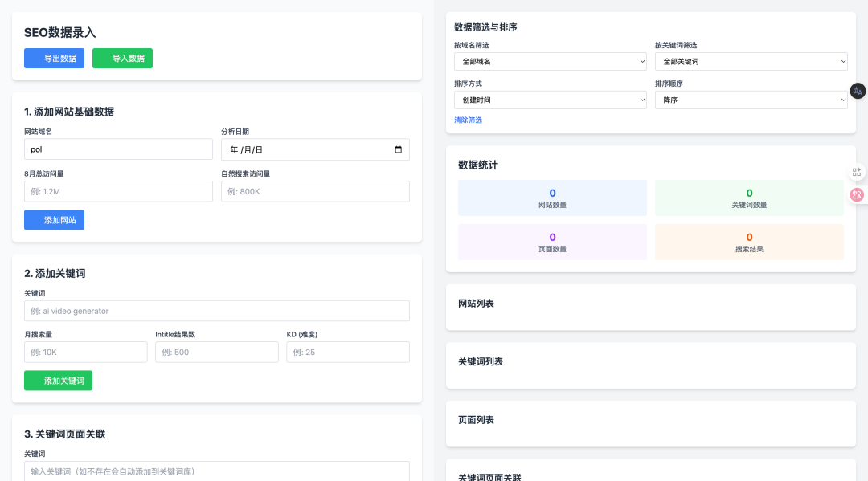The image size is (868, 481).
Task: Click the keyword field under 关键词页面关联
Action: (x=217, y=471)
